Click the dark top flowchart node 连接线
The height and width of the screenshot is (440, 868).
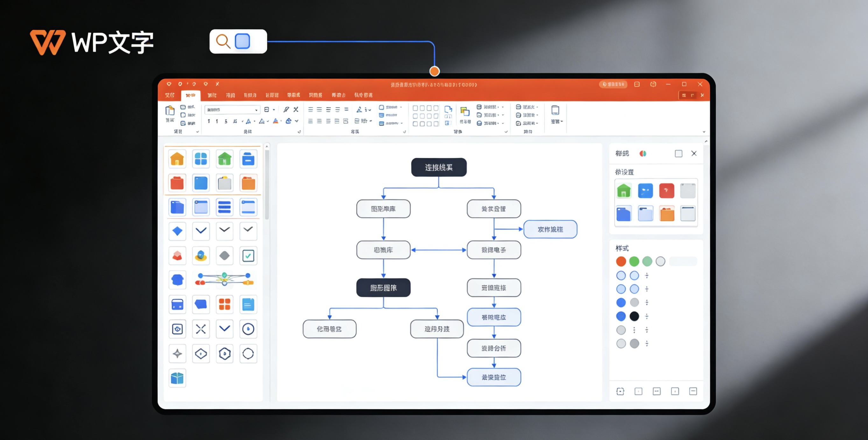tap(439, 167)
